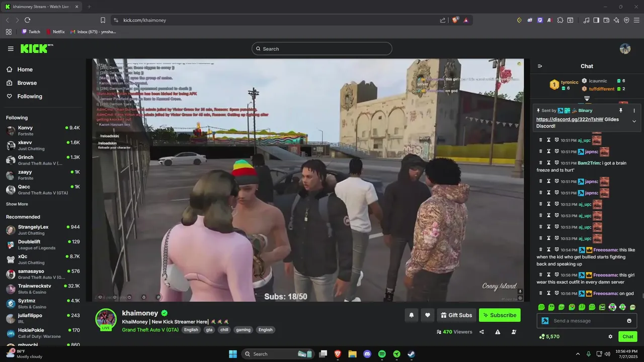Image resolution: width=644 pixels, height=362 pixels.
Task: Toggle stream notifications bell
Action: pyautogui.click(x=411, y=315)
